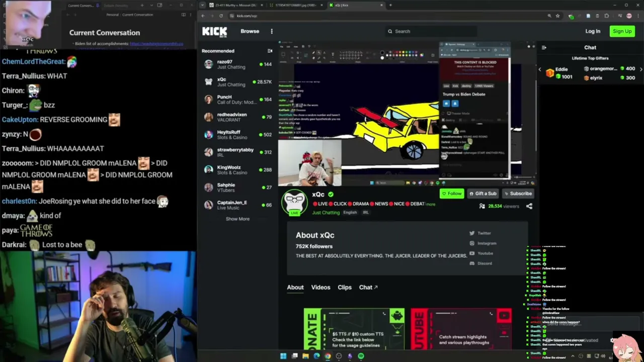Open File Explorer from taskbar
Screen dimensions: 644x362
coord(305,356)
